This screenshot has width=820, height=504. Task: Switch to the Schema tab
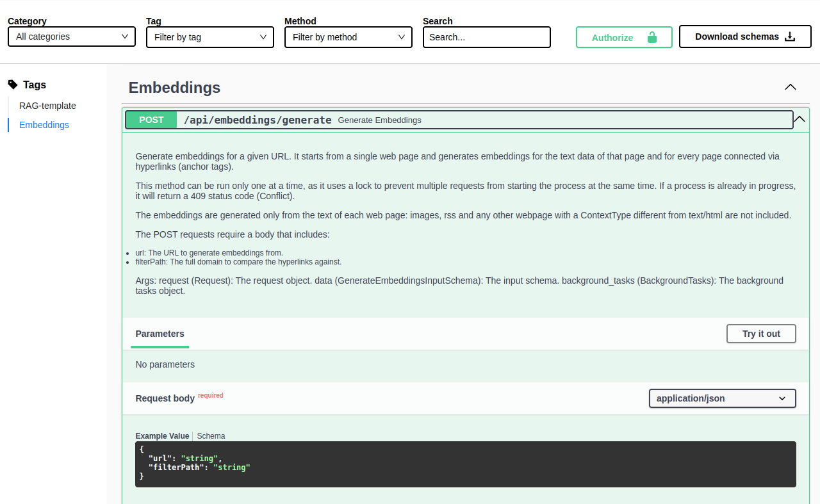(x=211, y=435)
